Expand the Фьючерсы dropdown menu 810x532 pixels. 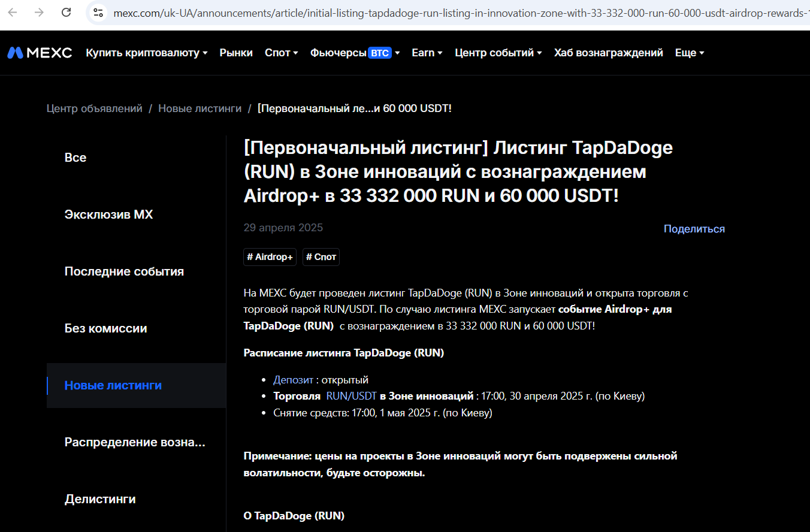(x=355, y=53)
